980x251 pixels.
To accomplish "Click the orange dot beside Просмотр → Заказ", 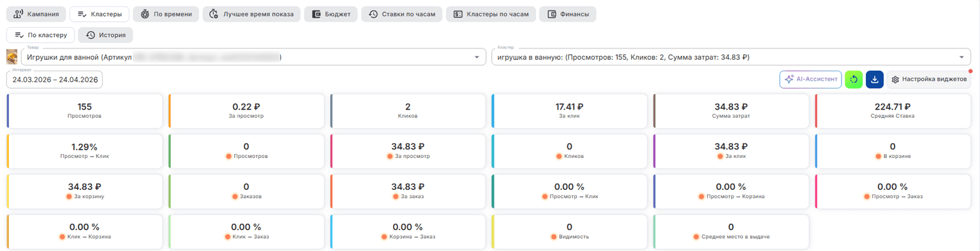I will (866, 196).
